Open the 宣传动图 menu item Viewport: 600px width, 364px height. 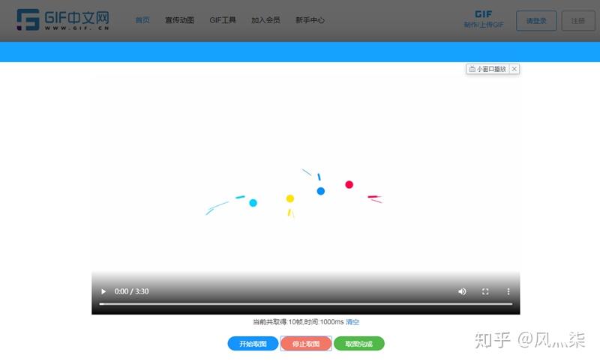click(x=179, y=20)
